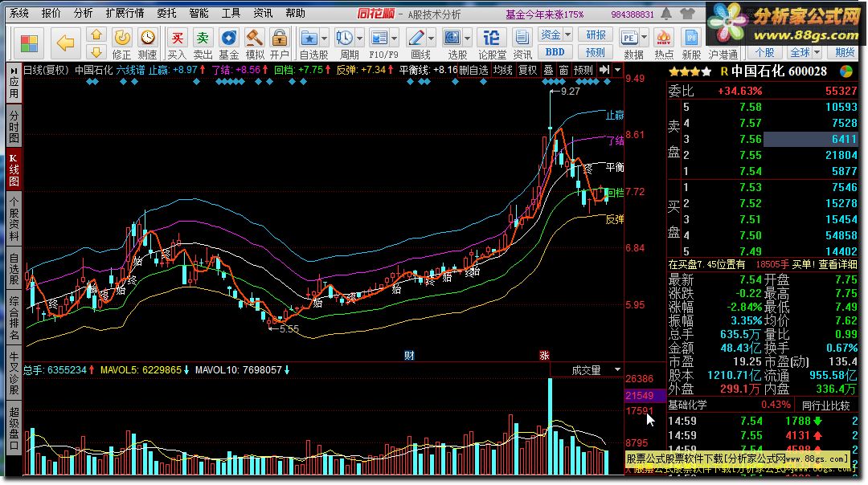The image size is (868, 485).
Task: Open the 模拟 gavel simulation icon
Action: click(254, 38)
